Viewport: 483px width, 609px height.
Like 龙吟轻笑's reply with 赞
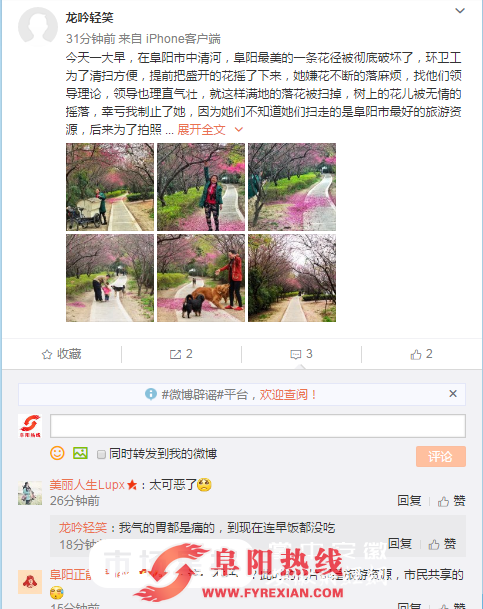[442, 544]
